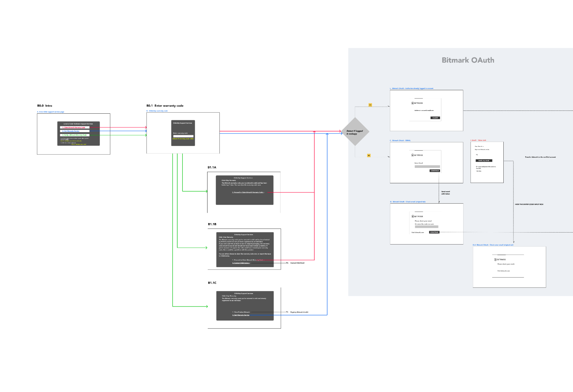
Task: Click 'Verify a Bitmark Warranty Code' green link
Action: 74,135
